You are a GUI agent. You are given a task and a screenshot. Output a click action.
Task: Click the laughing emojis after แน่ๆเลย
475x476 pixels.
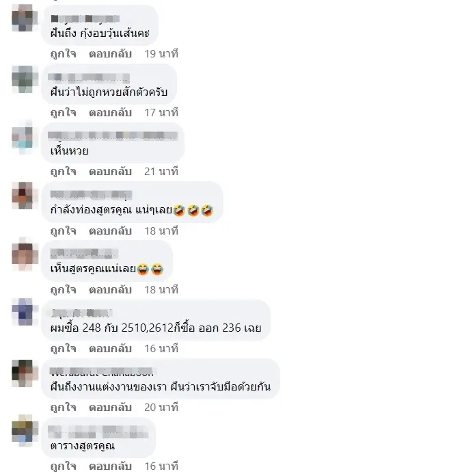click(193, 210)
